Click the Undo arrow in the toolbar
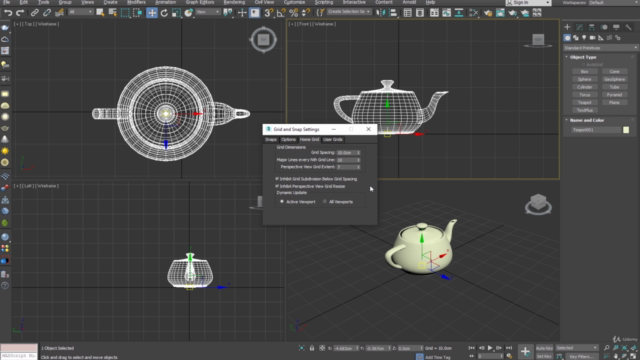640x360 pixels. click(x=7, y=13)
